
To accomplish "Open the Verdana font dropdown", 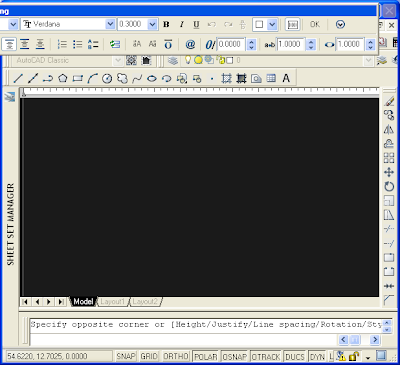I will pos(110,24).
